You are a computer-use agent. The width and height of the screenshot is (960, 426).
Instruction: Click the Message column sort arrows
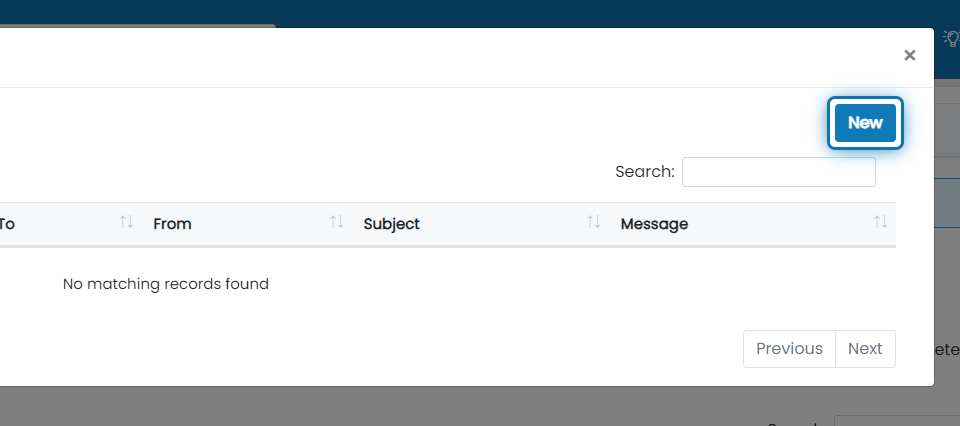click(x=880, y=222)
